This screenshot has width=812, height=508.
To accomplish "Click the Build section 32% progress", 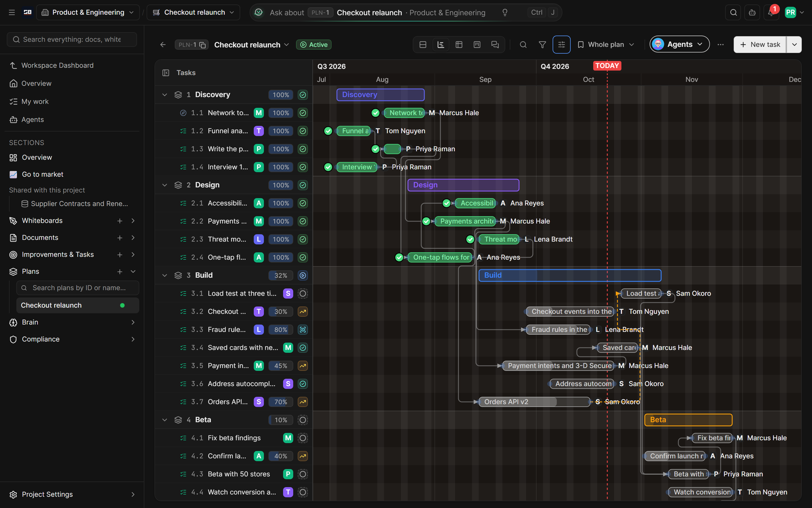I will pyautogui.click(x=281, y=275).
